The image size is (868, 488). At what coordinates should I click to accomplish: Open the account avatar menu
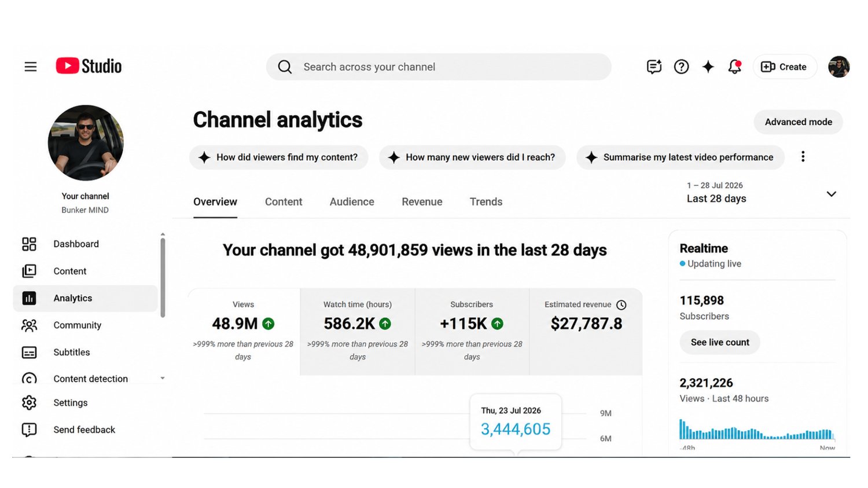coord(838,67)
